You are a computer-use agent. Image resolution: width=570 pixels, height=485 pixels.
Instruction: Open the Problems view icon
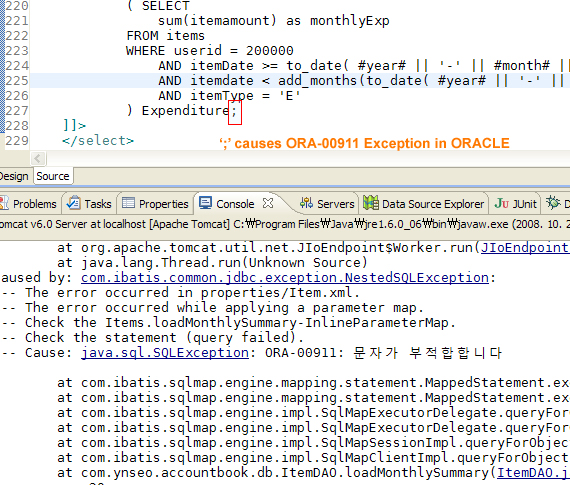pos(4,203)
